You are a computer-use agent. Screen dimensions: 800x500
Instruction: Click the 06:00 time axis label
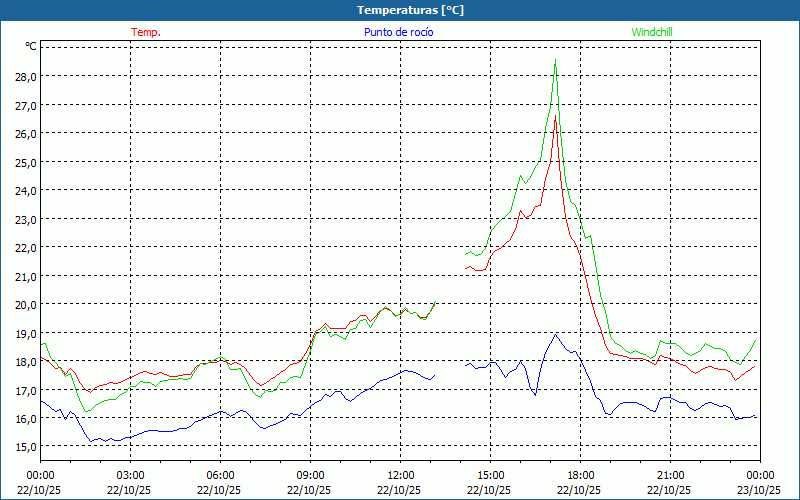point(221,475)
